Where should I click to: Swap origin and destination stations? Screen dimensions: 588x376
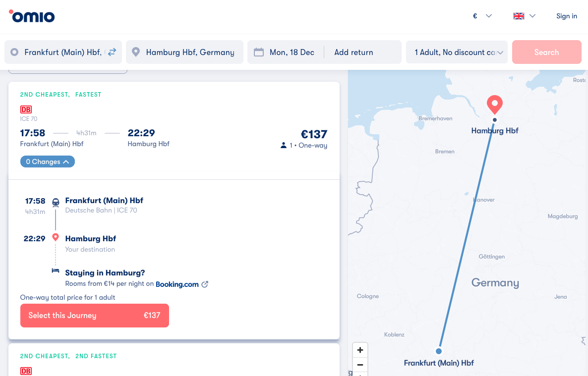tap(112, 52)
